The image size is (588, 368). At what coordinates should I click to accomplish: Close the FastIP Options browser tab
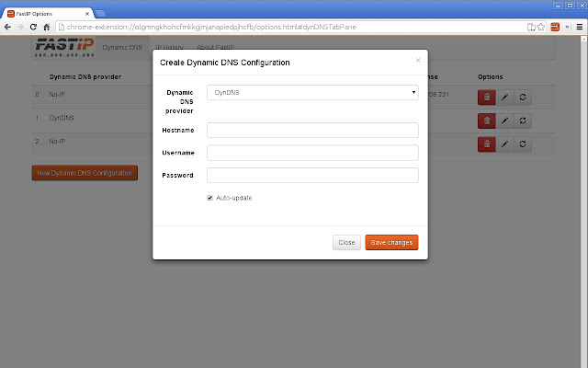[x=87, y=14]
